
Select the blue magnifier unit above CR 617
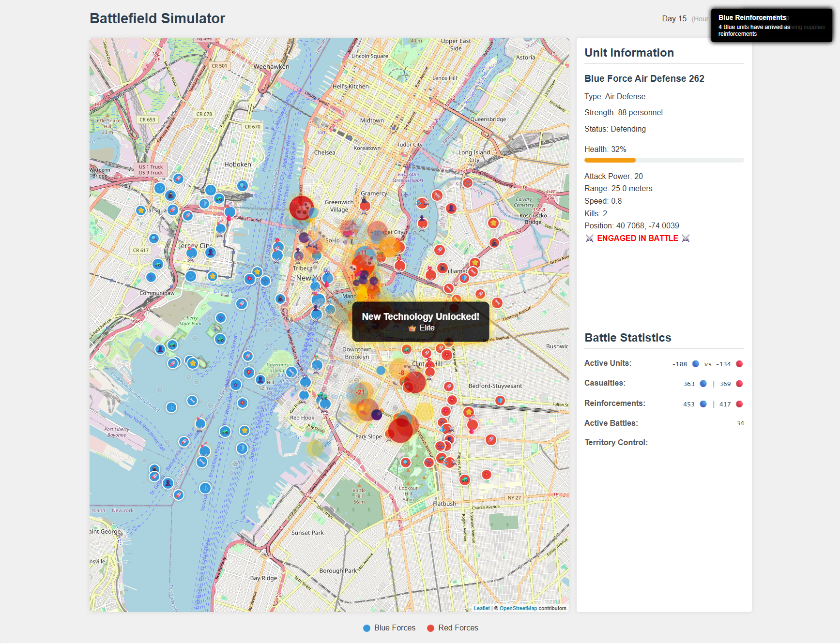154,238
